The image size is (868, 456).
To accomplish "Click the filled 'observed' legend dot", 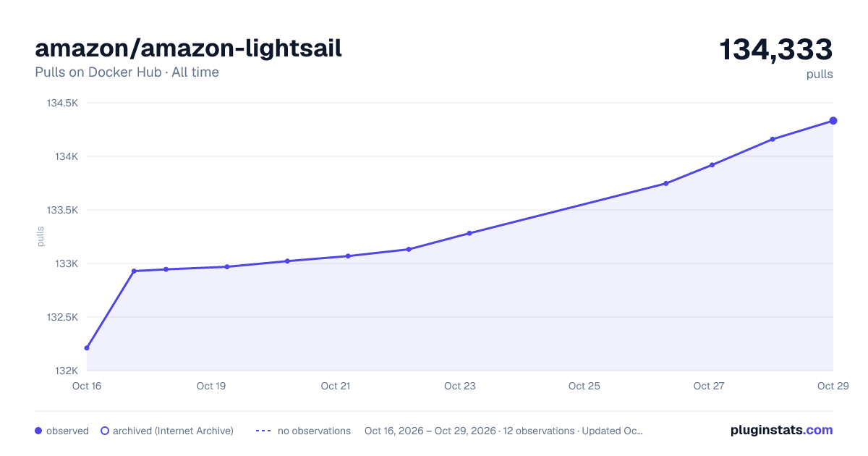I will point(38,431).
